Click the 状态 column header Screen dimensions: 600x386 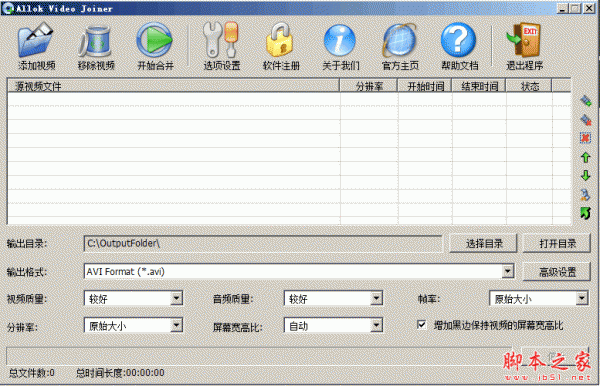click(x=529, y=86)
